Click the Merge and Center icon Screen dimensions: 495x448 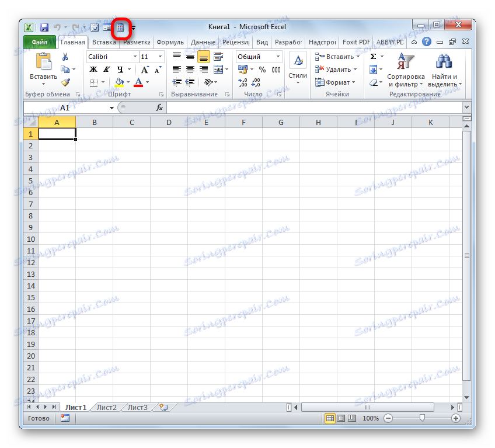(218, 69)
